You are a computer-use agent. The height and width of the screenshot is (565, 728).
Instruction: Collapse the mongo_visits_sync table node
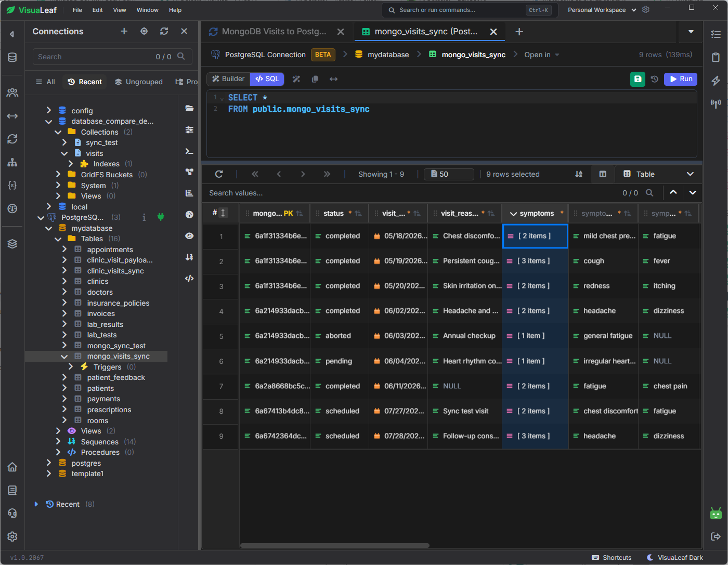[x=64, y=357]
